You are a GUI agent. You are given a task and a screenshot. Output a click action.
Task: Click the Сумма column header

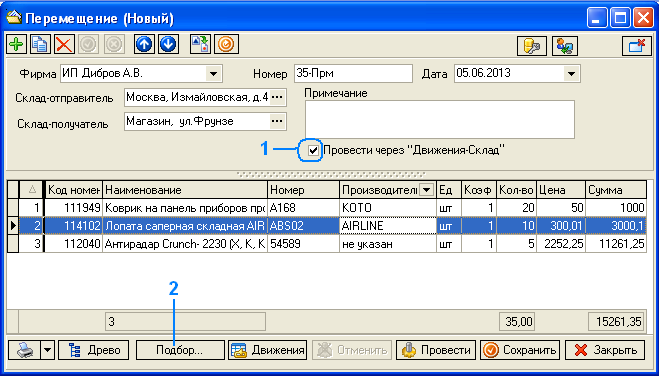click(616, 190)
